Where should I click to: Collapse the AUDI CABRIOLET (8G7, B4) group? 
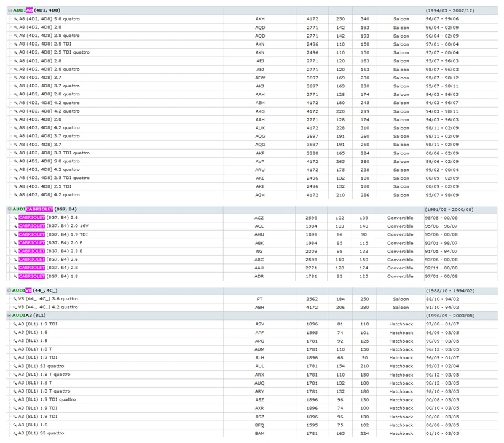point(10,209)
